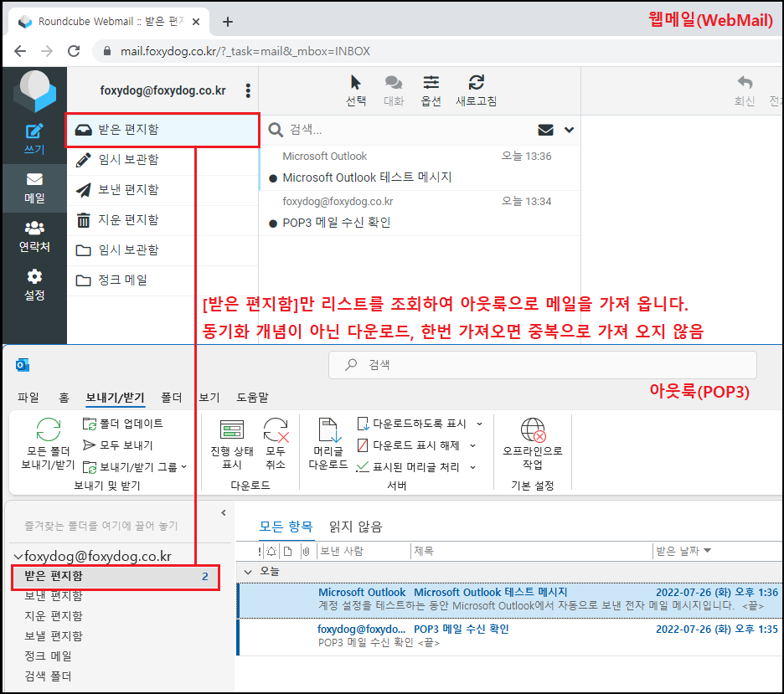Open the 메일 section in Roundcube sidebar
Image resolution: width=784 pixels, height=694 pixels.
pos(34,188)
